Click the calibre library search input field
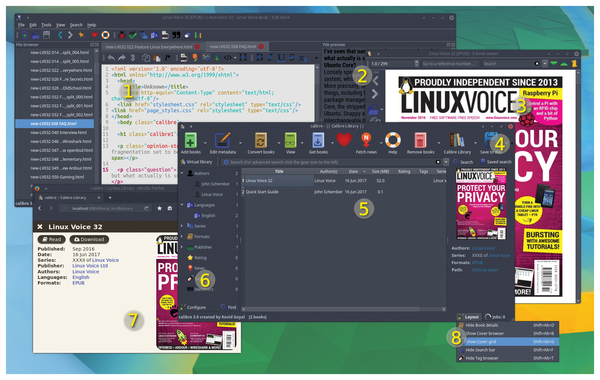Viewport: 600px width, 380px height. click(333, 162)
